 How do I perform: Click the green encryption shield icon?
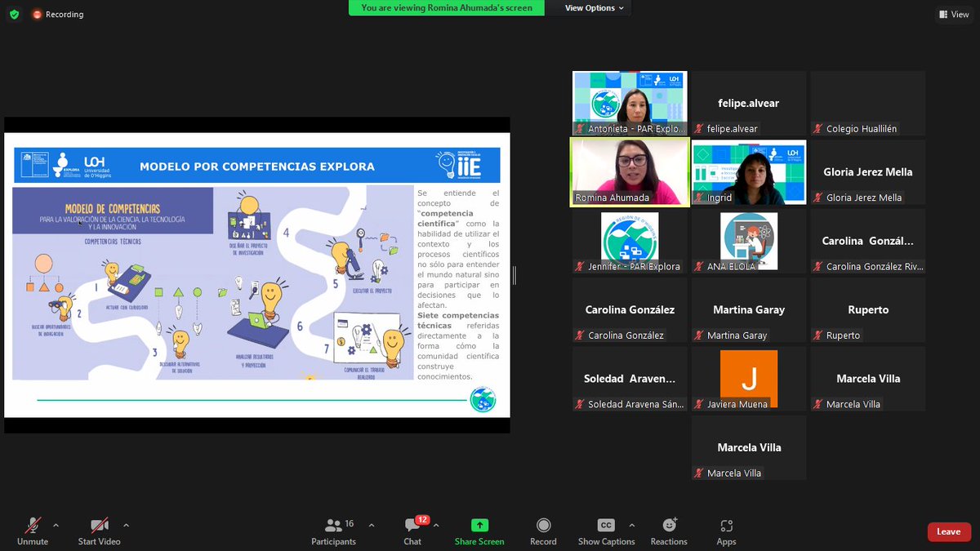tap(14, 14)
